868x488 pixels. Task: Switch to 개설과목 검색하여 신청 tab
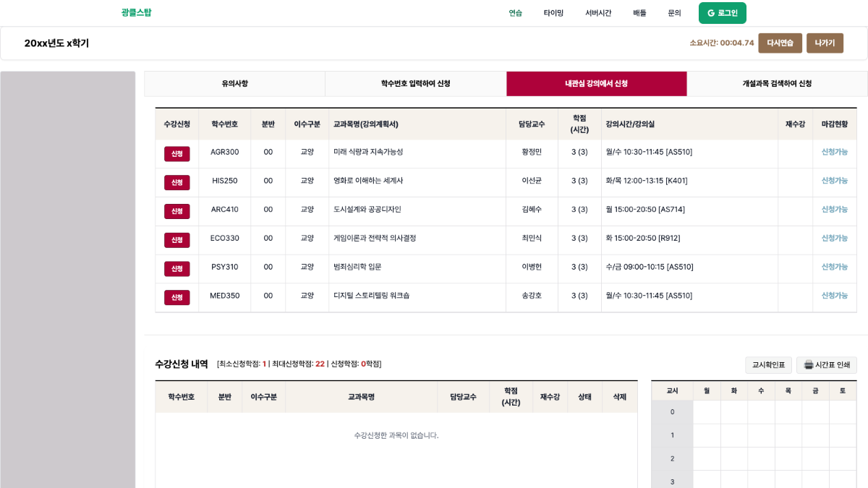coord(777,84)
